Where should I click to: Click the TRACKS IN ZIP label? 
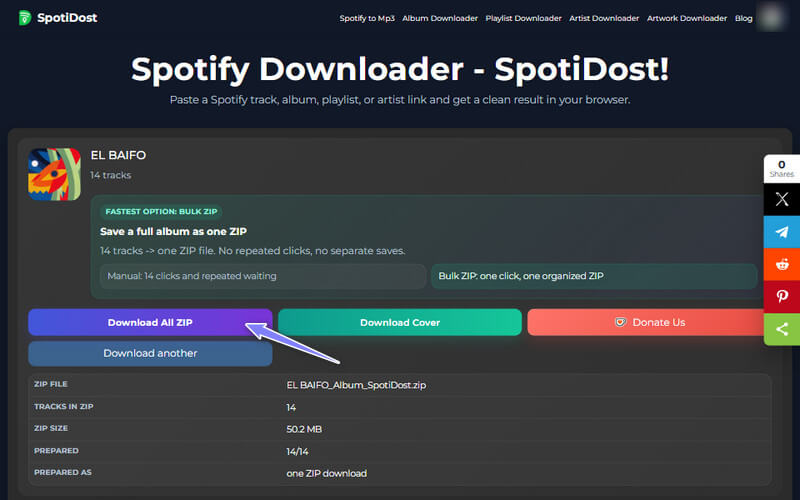point(64,407)
